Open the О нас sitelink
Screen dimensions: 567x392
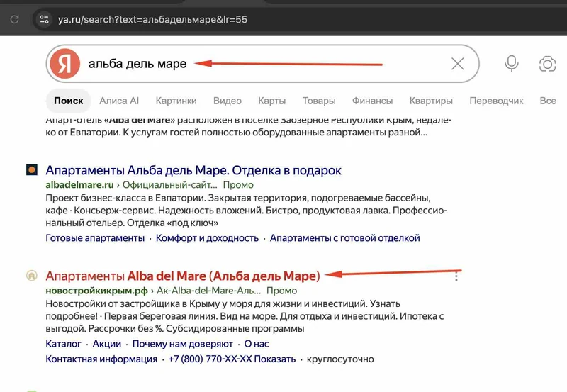click(x=257, y=344)
